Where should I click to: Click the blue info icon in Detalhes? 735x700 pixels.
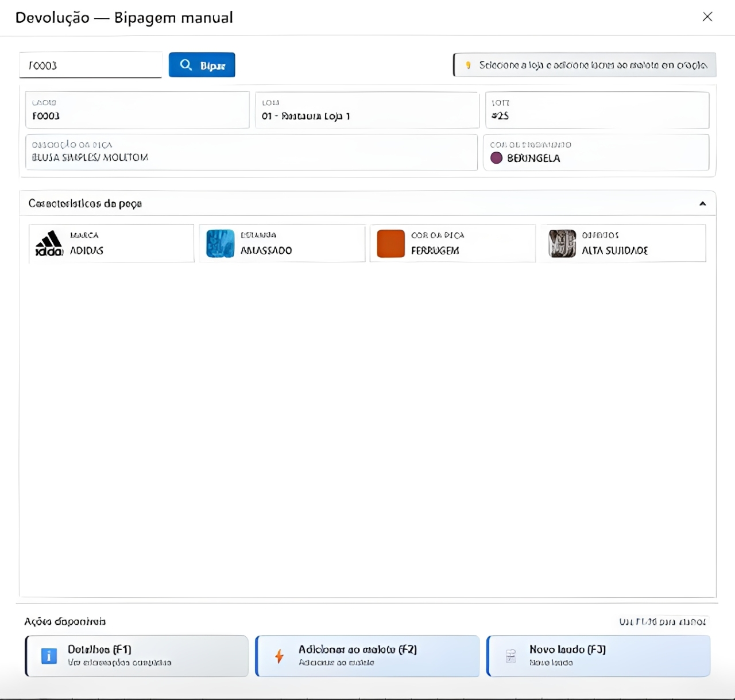coord(49,656)
